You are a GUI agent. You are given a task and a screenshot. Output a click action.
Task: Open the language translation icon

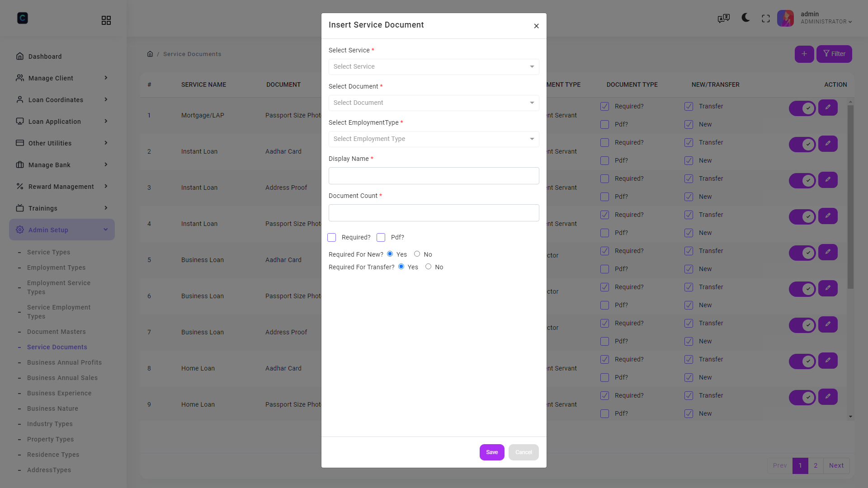[x=723, y=18]
